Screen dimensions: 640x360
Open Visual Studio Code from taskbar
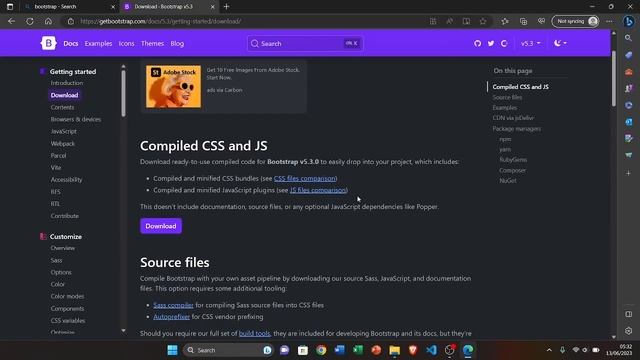coord(431,350)
